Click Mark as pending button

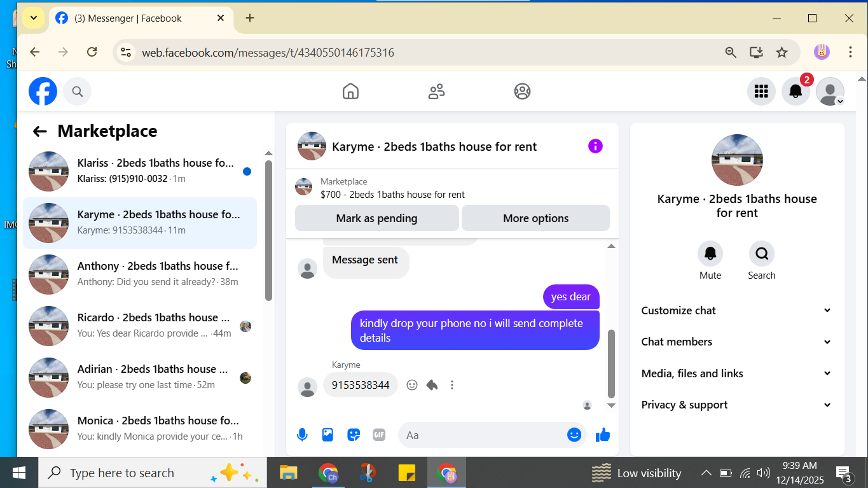[376, 218]
